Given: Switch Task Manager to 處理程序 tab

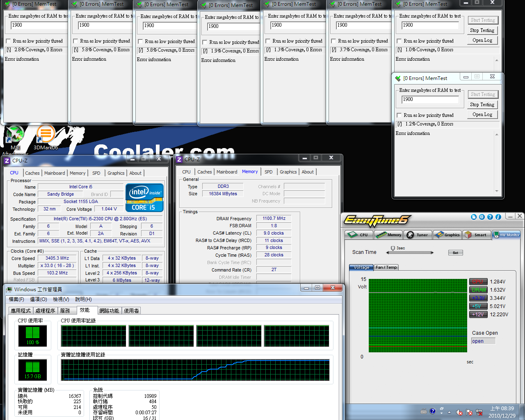Looking at the screenshot, I should pos(45,310).
